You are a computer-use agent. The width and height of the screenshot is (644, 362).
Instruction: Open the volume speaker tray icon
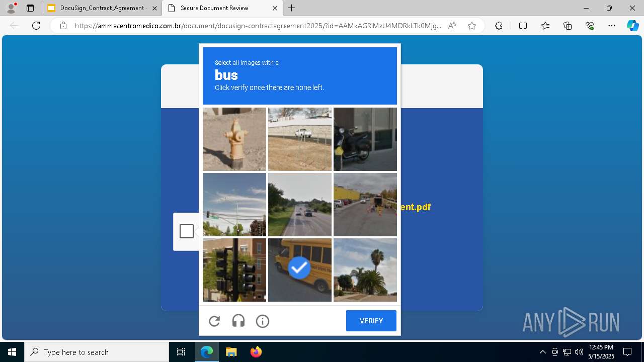(x=579, y=352)
